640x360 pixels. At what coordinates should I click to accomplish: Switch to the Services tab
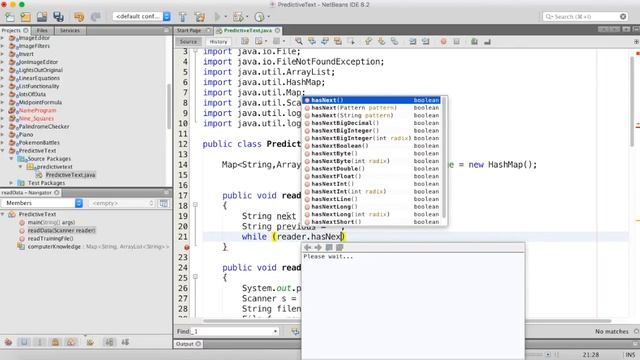click(70, 31)
